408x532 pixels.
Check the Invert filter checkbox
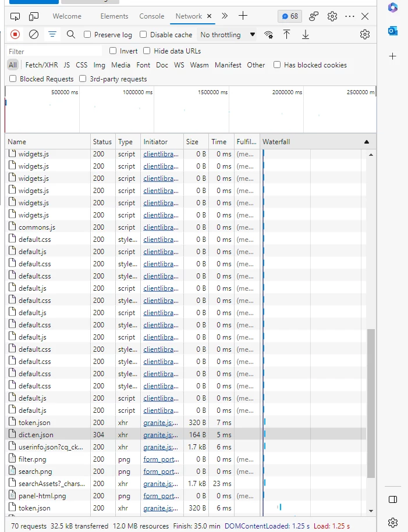coord(113,51)
